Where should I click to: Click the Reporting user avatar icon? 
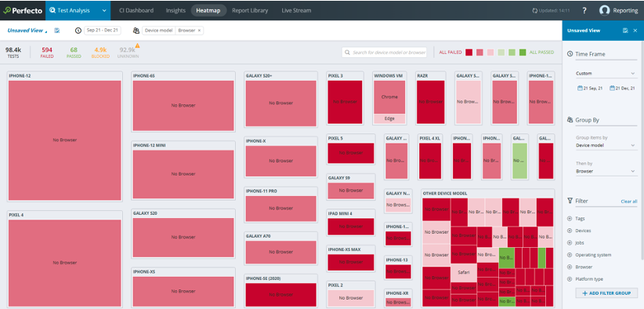[x=604, y=10]
